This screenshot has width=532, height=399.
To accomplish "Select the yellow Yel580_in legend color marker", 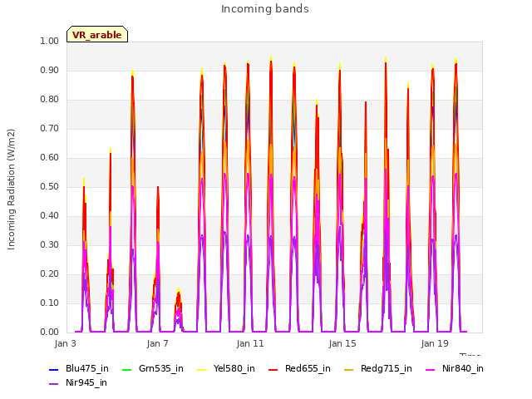I will (201, 369).
